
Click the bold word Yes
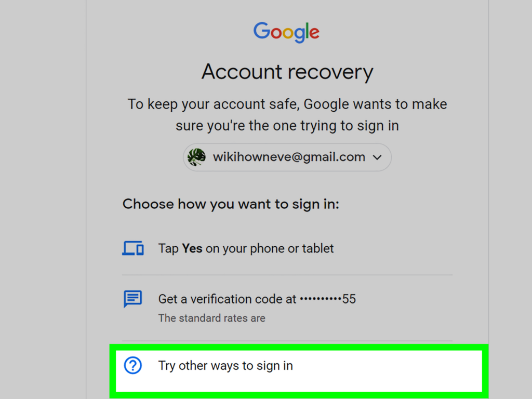192,248
